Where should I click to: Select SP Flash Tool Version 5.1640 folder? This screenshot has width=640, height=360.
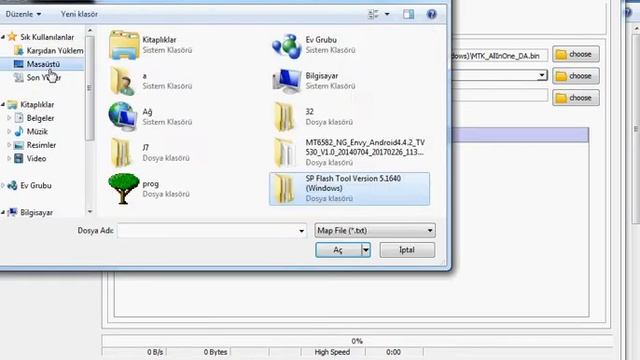[349, 189]
